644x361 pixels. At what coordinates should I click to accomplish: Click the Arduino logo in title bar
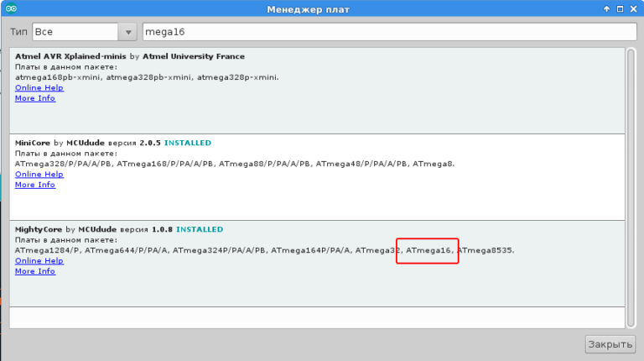coord(12,8)
